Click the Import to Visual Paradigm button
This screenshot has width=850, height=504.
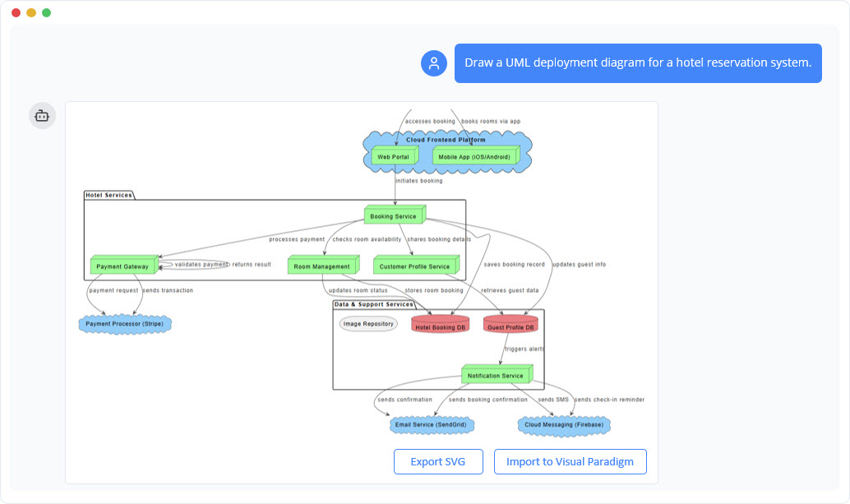(x=570, y=461)
